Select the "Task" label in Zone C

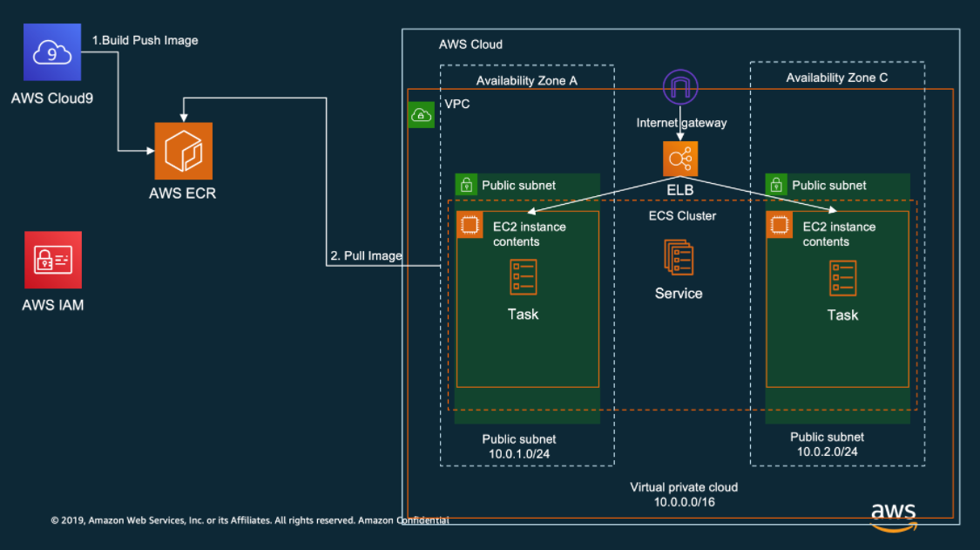842,315
